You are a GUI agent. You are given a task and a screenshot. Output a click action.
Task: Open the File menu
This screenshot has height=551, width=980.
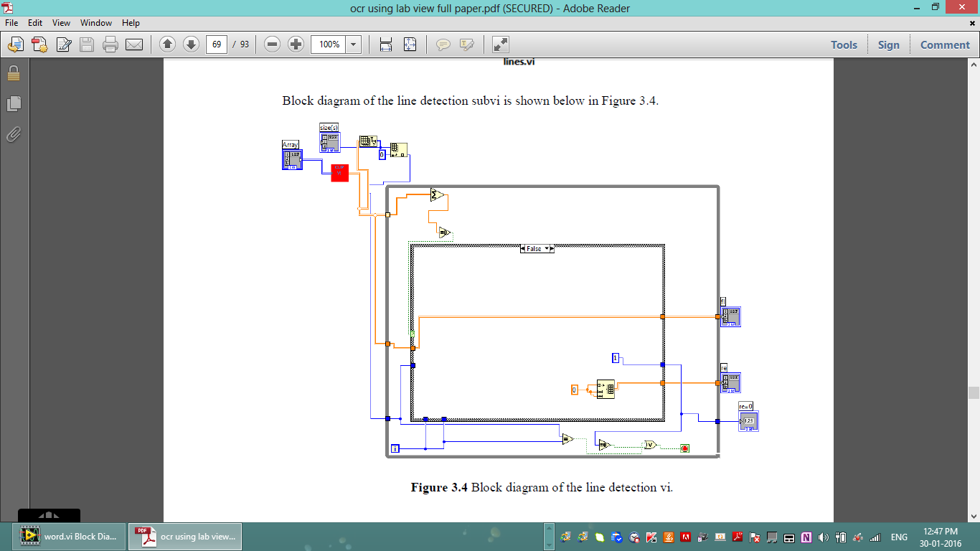pyautogui.click(x=11, y=23)
